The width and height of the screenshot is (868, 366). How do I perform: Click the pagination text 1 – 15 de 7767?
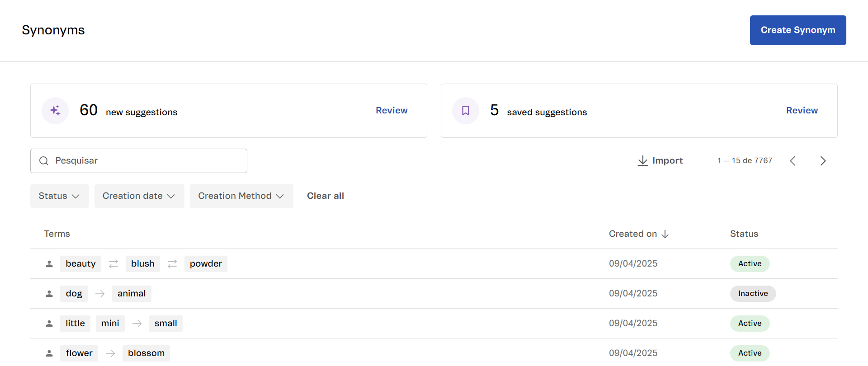(x=745, y=161)
